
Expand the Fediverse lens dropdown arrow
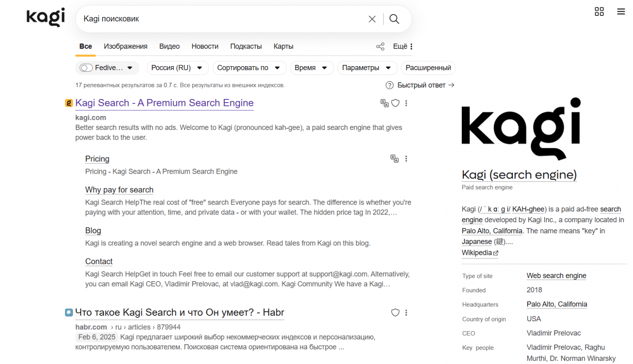(130, 68)
